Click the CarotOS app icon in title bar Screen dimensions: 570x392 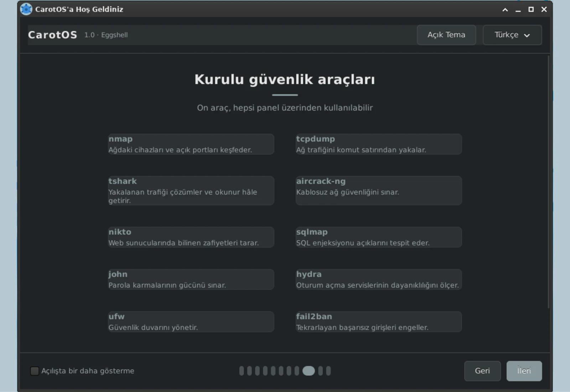click(x=26, y=9)
